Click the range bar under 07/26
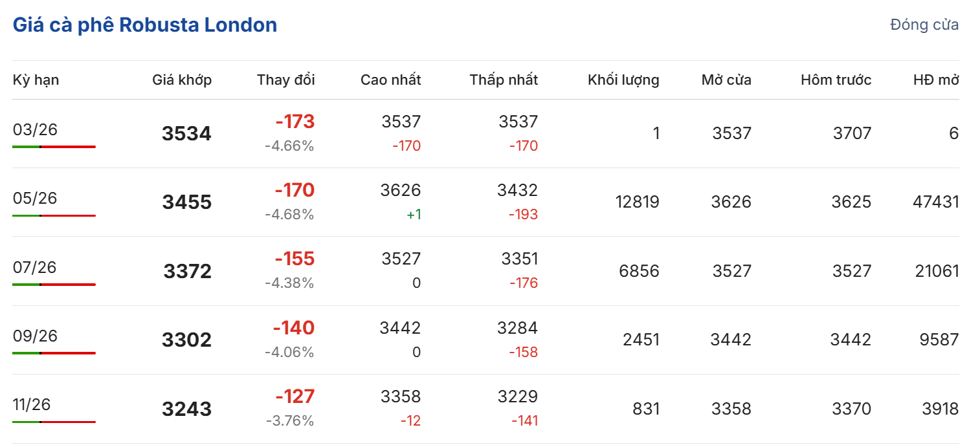This screenshot has height=445, width=980. pos(54,285)
